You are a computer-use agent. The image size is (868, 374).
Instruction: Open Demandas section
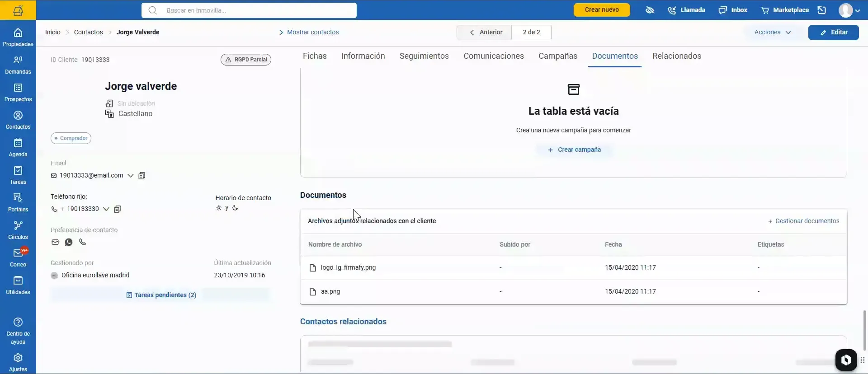(x=18, y=65)
